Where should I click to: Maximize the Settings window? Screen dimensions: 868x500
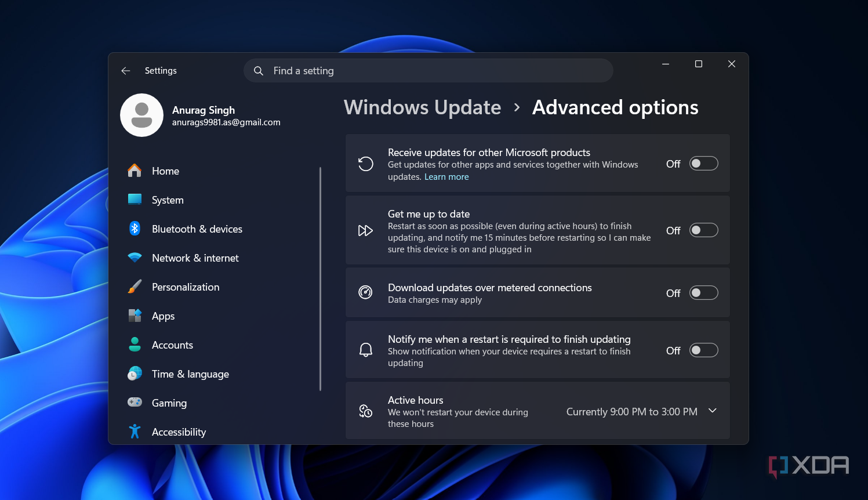pyautogui.click(x=699, y=64)
